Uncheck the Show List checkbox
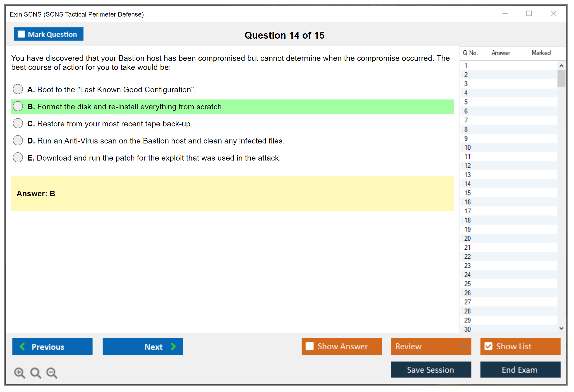The image size is (574, 392). pyautogui.click(x=488, y=346)
